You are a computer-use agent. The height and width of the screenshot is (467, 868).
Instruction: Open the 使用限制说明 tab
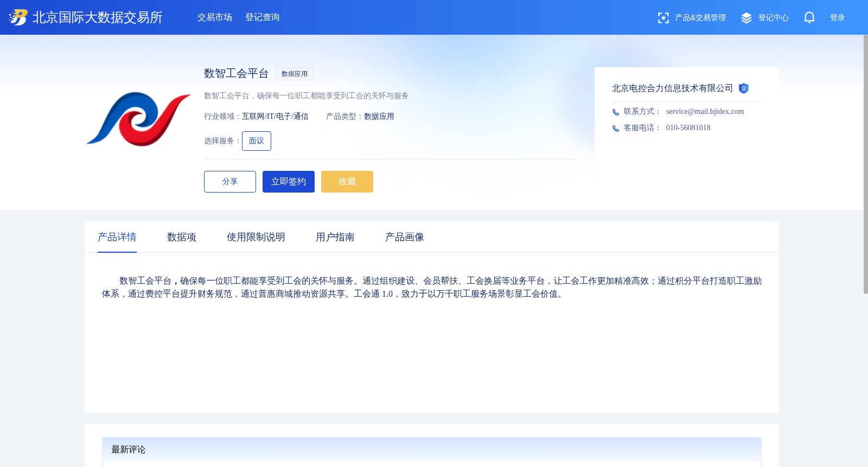[256, 237]
